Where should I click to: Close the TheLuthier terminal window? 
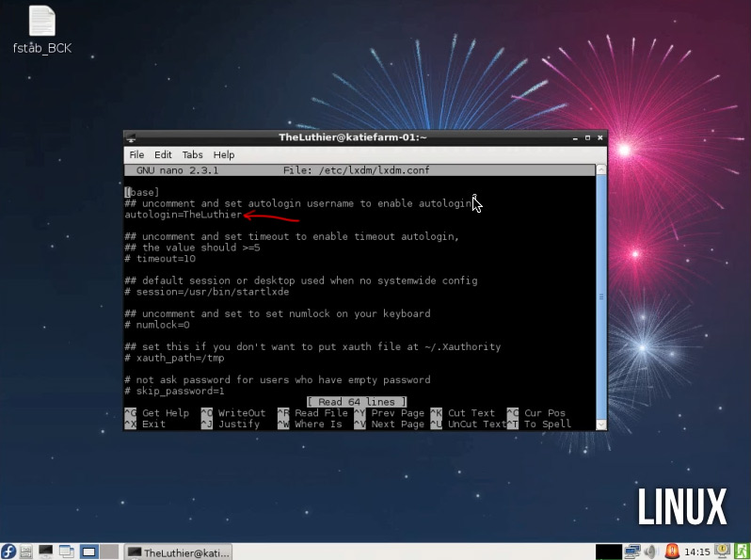[600, 138]
